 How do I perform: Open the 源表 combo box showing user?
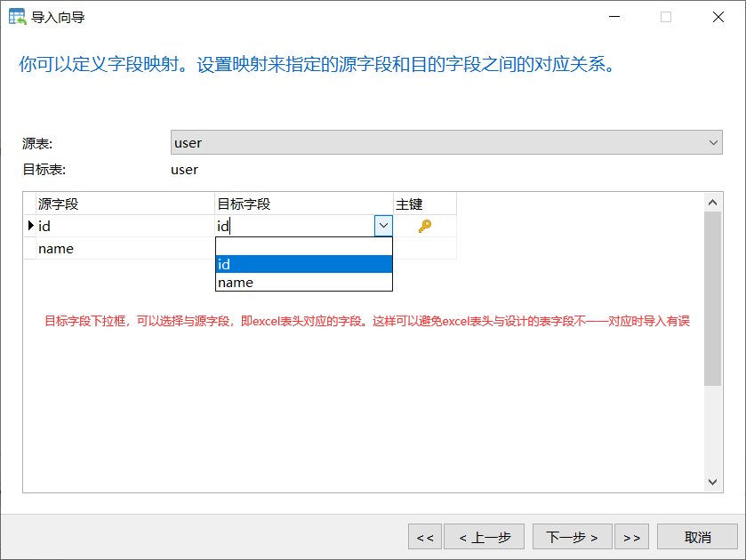712,142
